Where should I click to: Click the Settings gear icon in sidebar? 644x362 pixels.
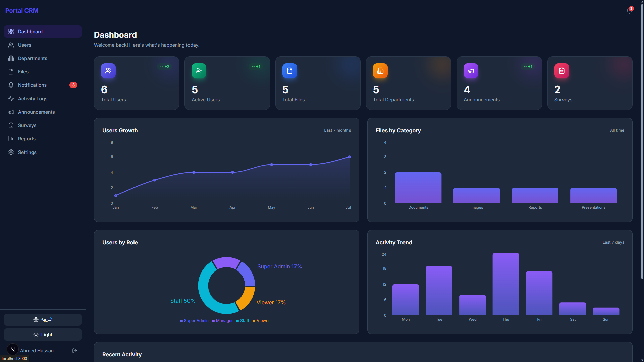[11, 152]
